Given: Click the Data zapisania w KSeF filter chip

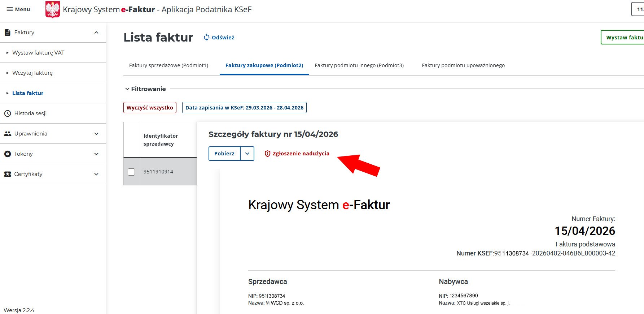Looking at the screenshot, I should pyautogui.click(x=244, y=108).
